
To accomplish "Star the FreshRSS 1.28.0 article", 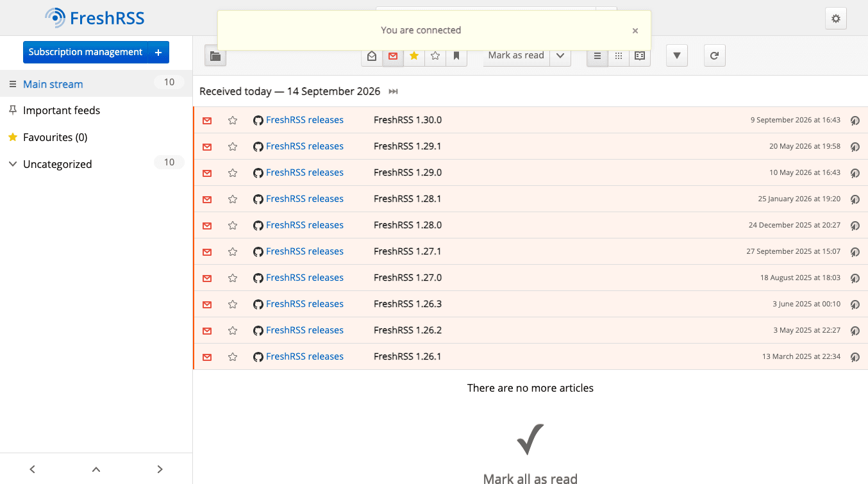I will coord(233,226).
